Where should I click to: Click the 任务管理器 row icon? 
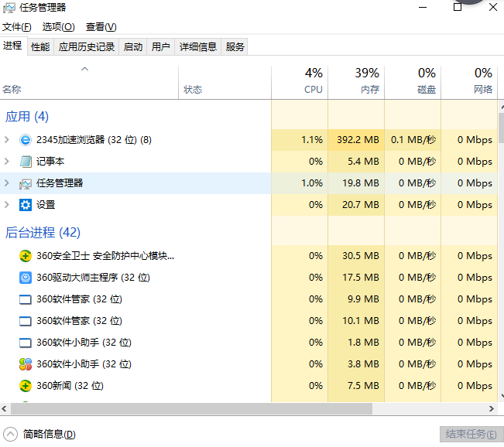click(26, 183)
